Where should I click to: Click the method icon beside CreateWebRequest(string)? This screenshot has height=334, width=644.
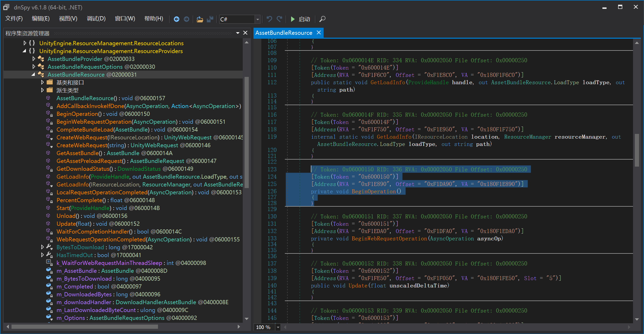(x=49, y=145)
